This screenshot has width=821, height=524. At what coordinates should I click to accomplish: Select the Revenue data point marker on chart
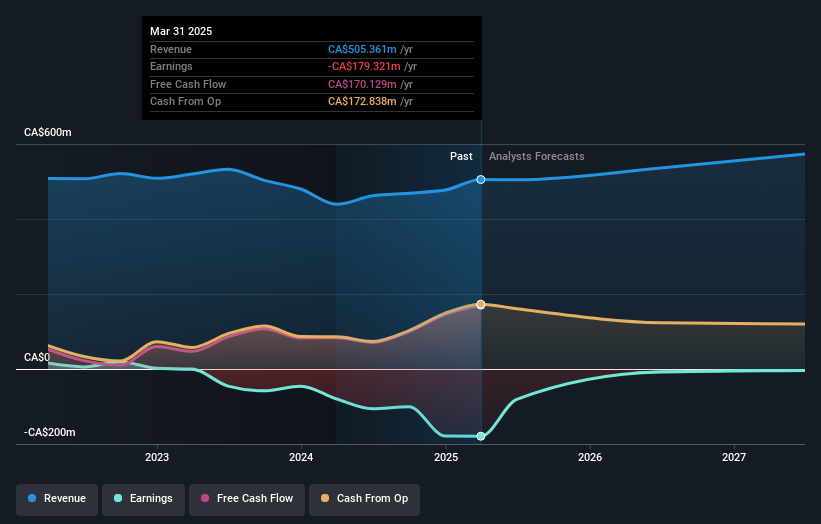point(481,180)
